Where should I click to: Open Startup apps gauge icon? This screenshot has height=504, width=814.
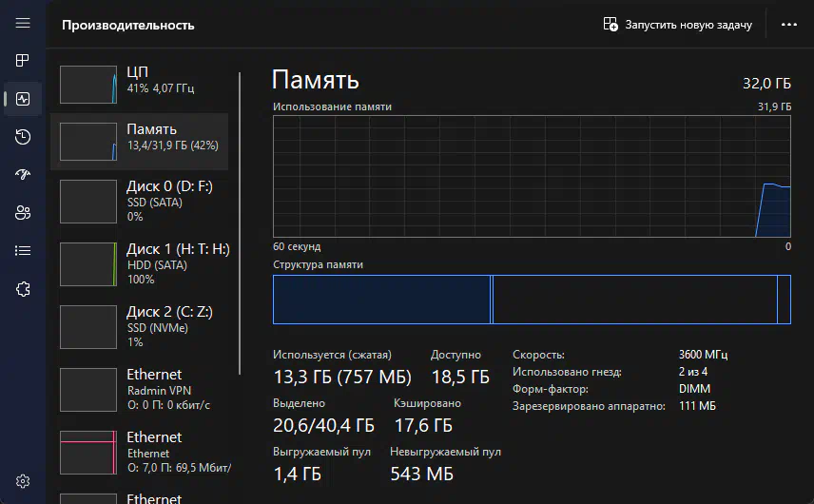click(23, 174)
